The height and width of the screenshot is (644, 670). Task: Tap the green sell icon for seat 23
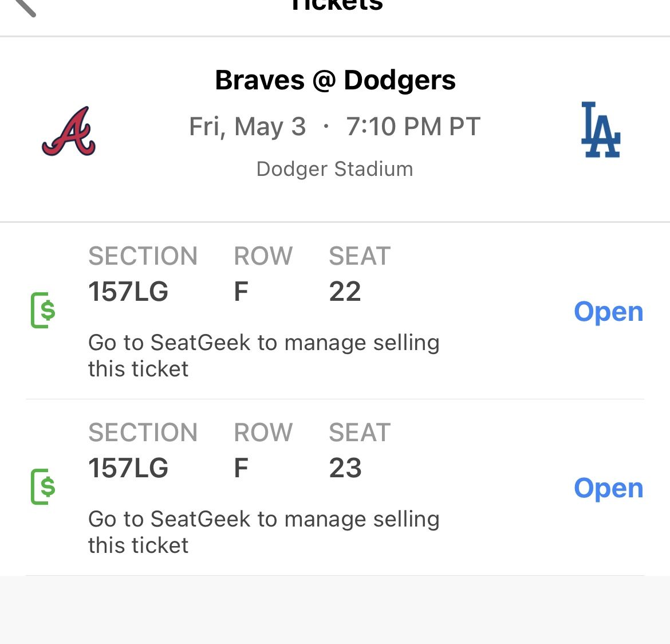[43, 486]
